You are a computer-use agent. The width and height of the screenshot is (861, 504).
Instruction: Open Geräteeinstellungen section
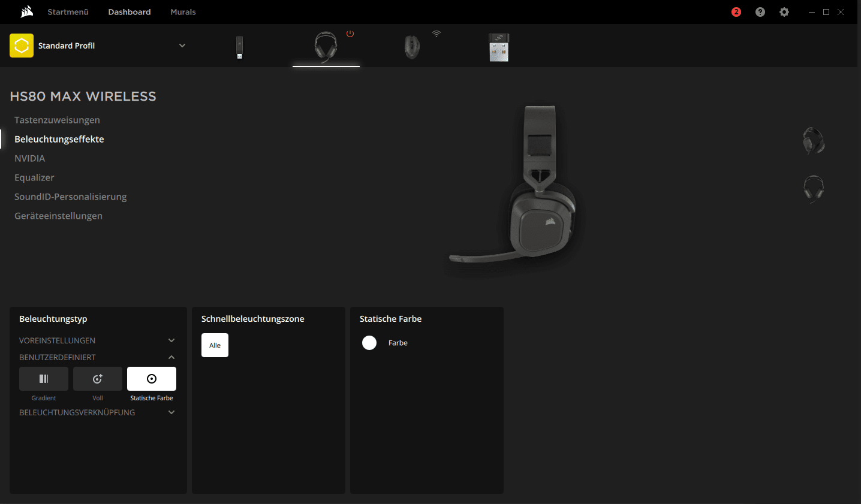[58, 216]
